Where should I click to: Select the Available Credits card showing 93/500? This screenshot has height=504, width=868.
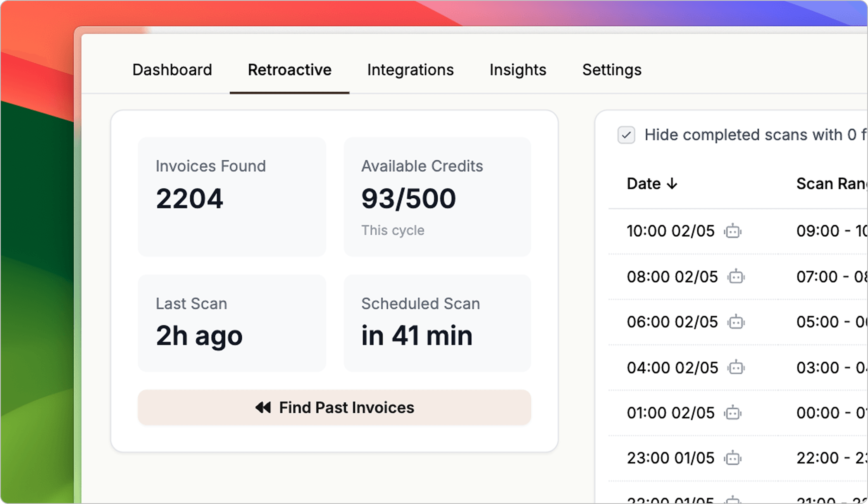tap(437, 196)
